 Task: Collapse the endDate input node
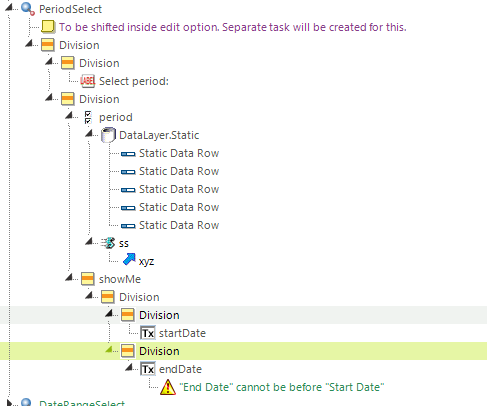coord(129,367)
